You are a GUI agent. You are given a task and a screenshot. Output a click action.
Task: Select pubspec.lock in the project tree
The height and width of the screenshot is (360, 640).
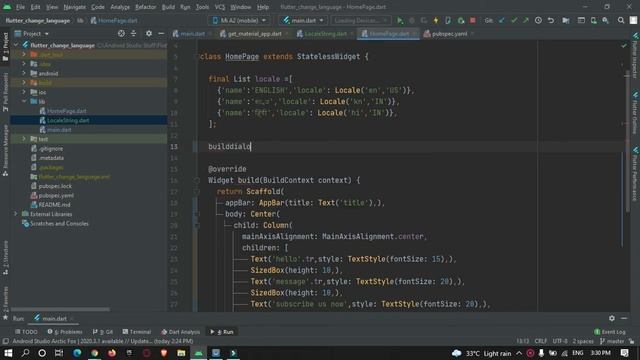click(x=55, y=186)
